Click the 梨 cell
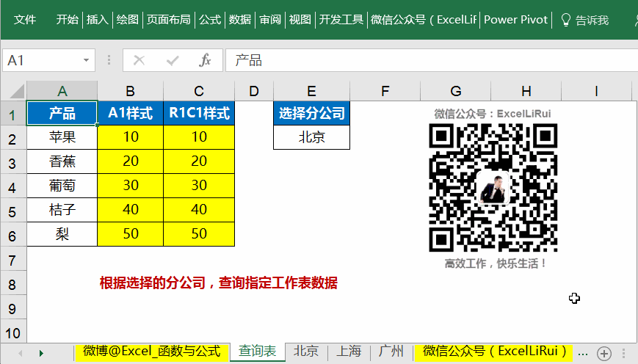Viewport: 638px width, 364px height. click(62, 234)
